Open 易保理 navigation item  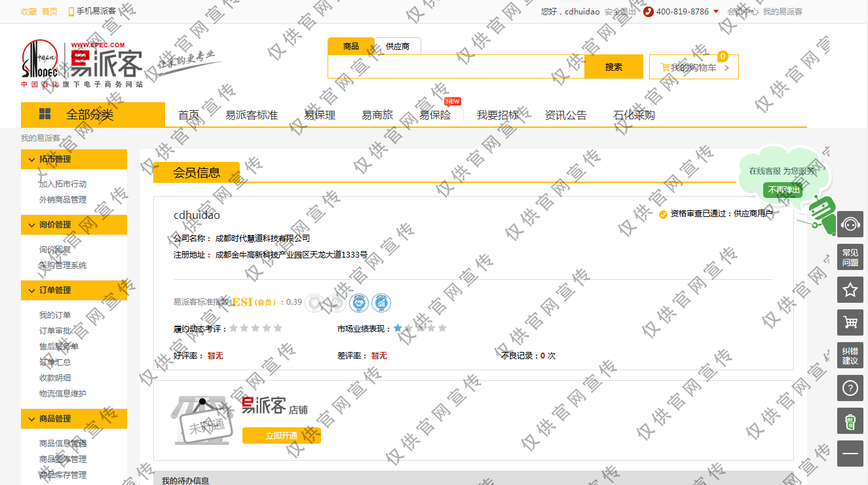[320, 115]
